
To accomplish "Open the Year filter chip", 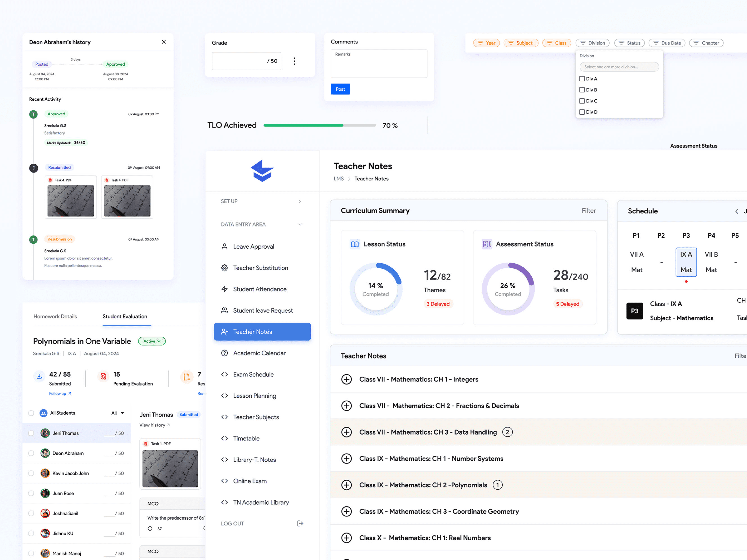I will tap(486, 43).
